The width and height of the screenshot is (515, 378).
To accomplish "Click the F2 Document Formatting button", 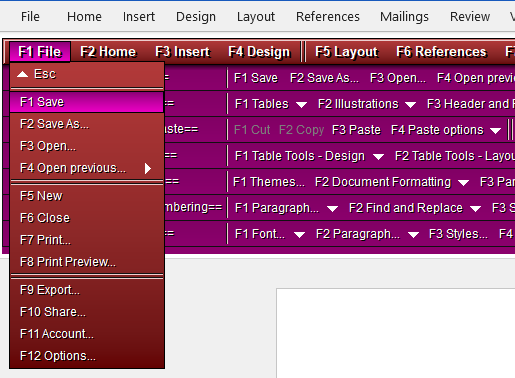I will pos(383,182).
